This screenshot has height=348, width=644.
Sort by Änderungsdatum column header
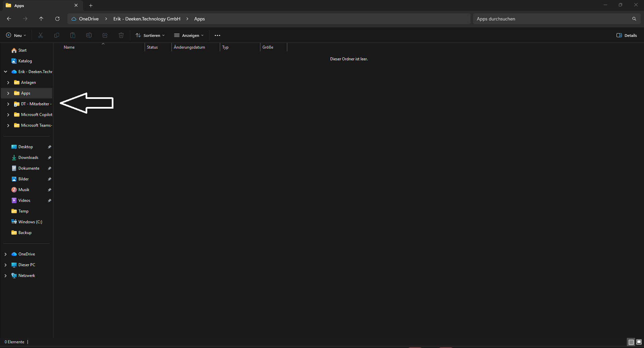tap(190, 47)
